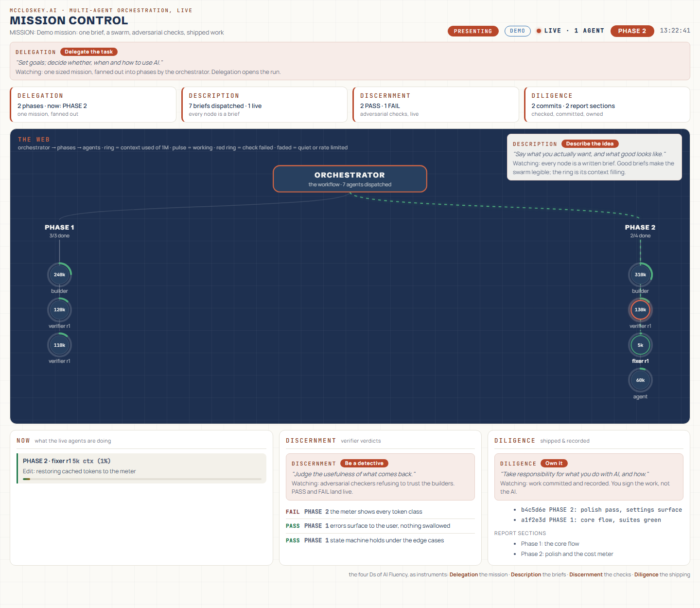This screenshot has height=608, width=700.
Task: Click '7 briefs dispatched · 1 live' text
Action: click(225, 106)
